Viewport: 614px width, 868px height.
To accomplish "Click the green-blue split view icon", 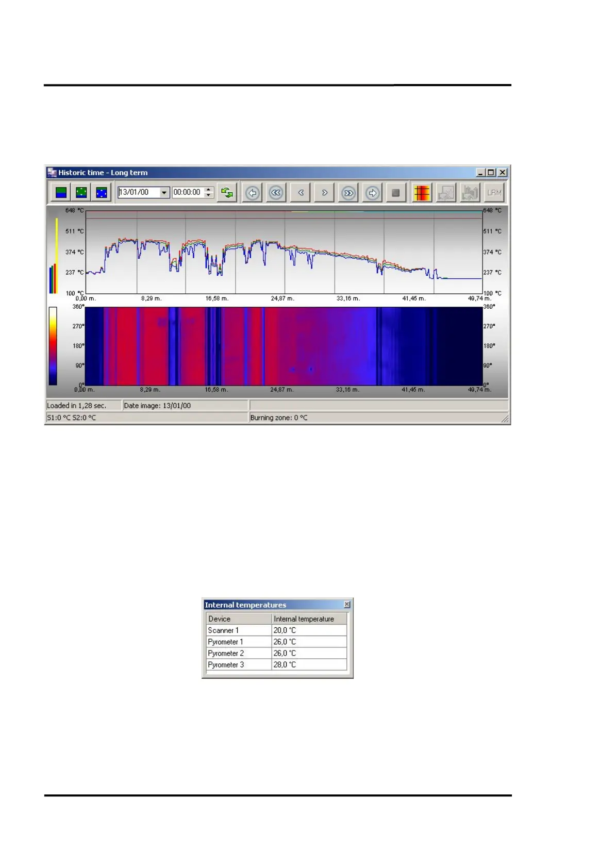I will point(61,193).
